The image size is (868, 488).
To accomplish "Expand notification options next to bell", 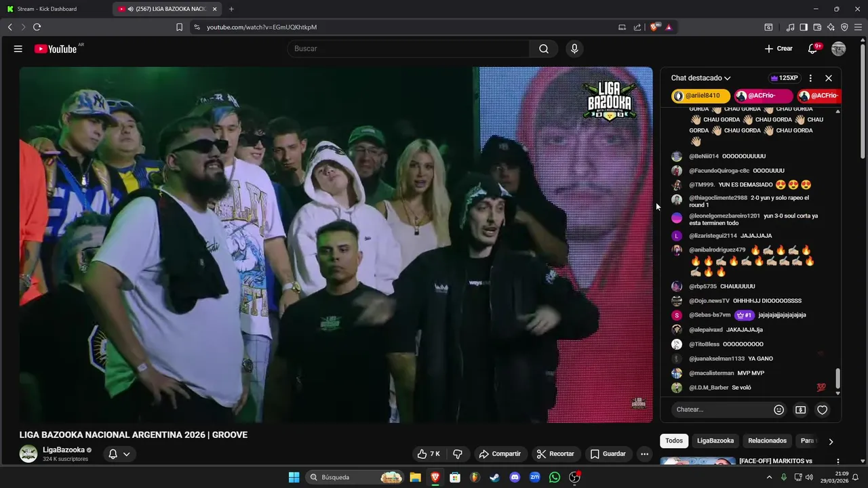I will click(126, 454).
